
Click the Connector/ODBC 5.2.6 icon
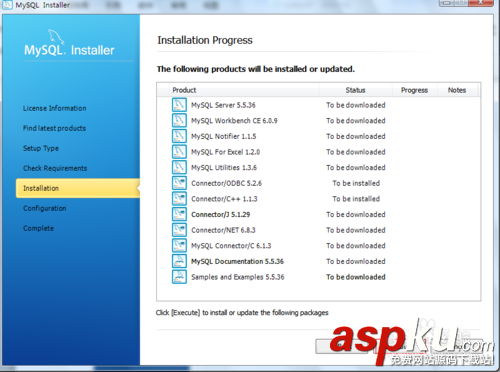click(x=179, y=183)
